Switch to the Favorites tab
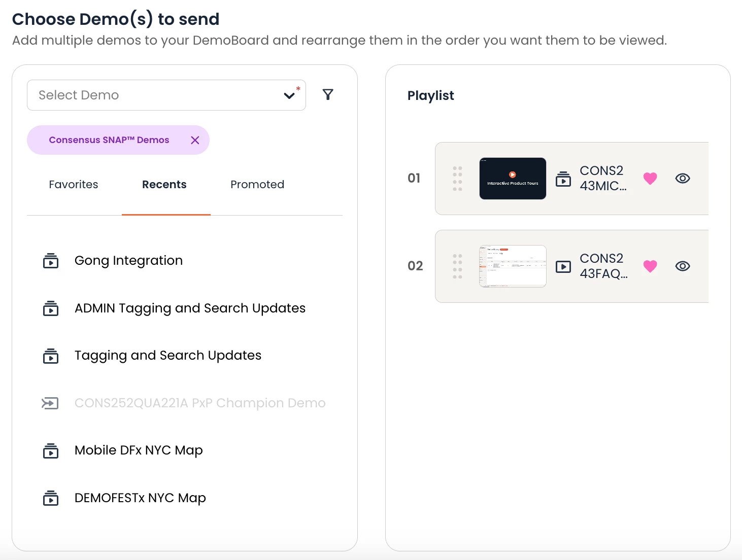Screen dimensions: 742x560 point(74,185)
